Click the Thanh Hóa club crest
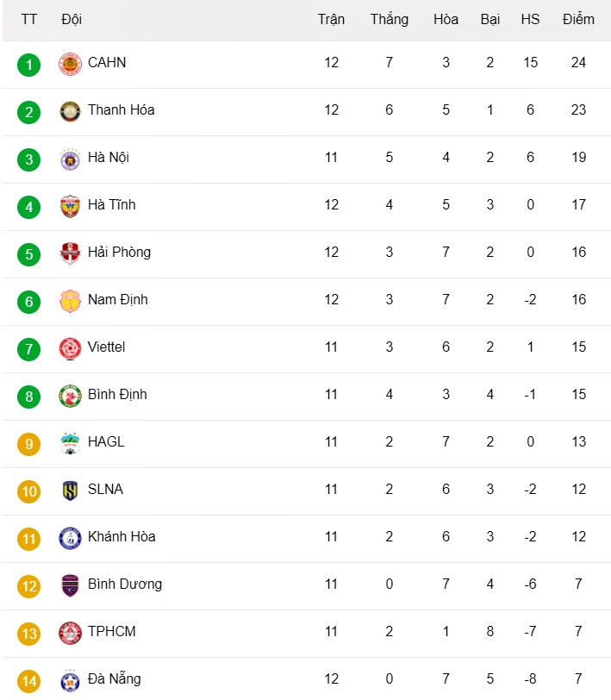Viewport: 611px width, 700px height. point(70,111)
